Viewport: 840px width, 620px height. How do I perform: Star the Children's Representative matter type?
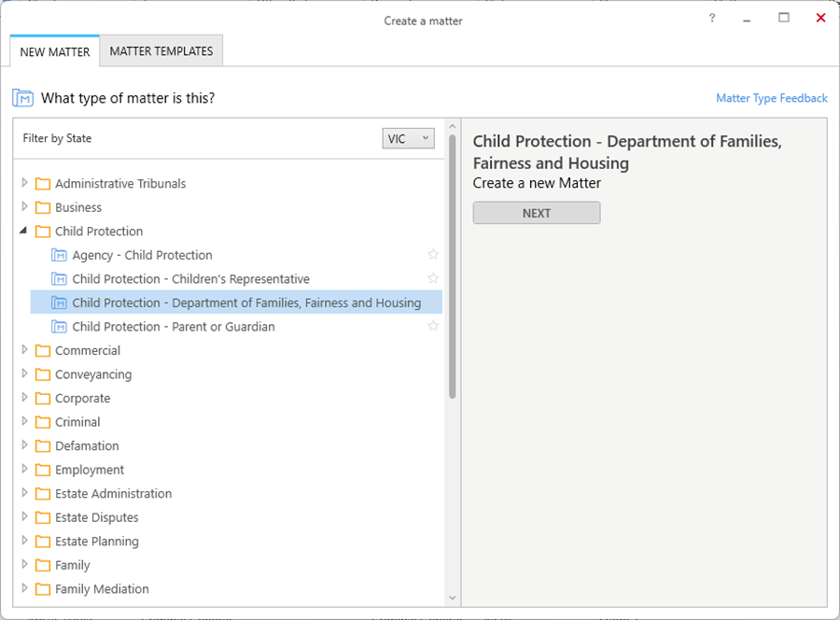(x=433, y=279)
